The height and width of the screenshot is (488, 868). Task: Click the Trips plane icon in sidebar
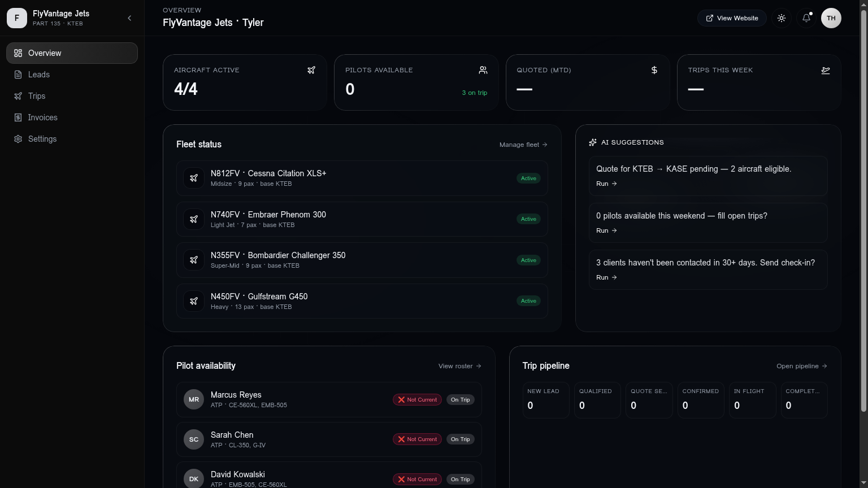tap(18, 96)
